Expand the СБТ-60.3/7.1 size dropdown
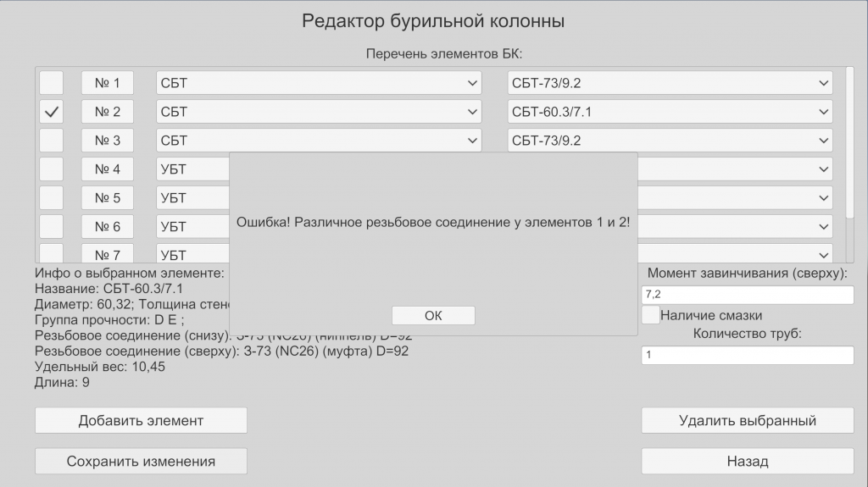868x487 pixels. click(x=670, y=112)
